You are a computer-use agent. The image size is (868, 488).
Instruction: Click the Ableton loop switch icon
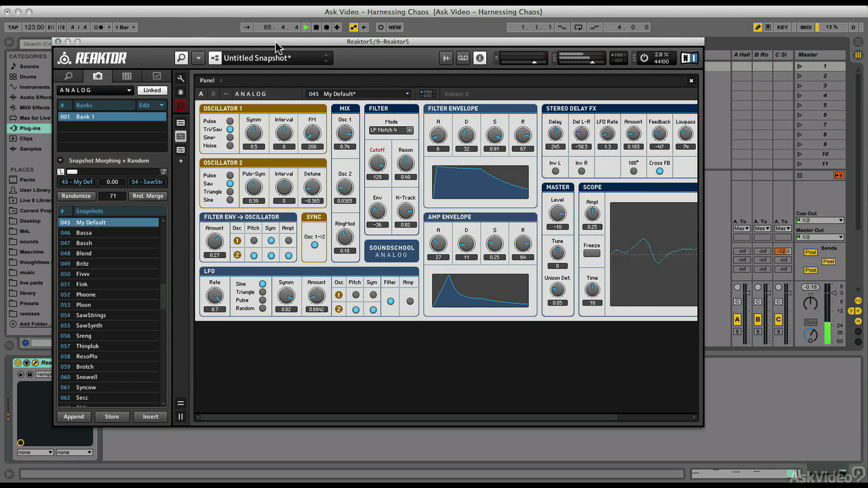pyautogui.click(x=578, y=27)
